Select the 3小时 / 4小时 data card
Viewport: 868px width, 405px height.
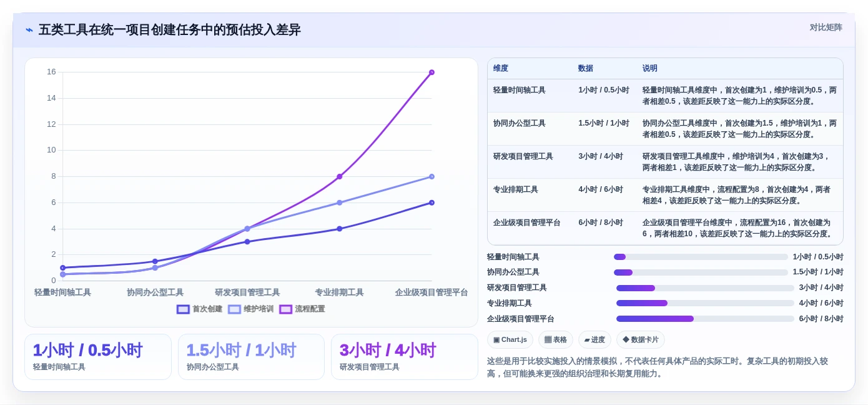(x=404, y=357)
